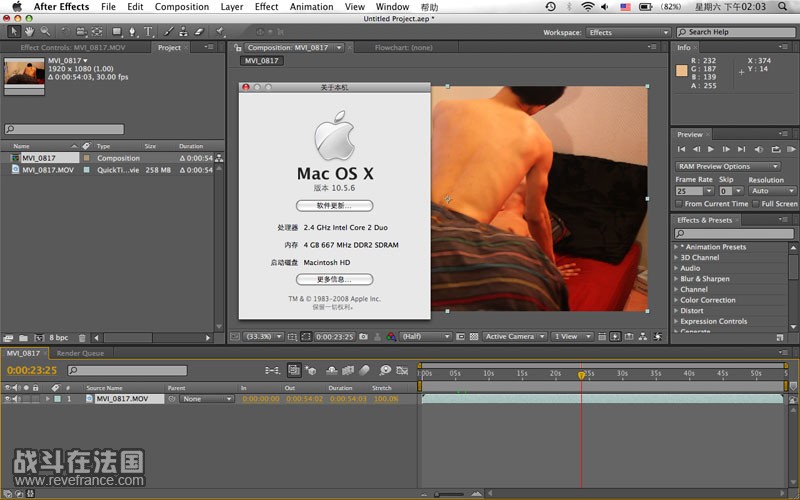Select the Clone Stamp tool

[183, 32]
